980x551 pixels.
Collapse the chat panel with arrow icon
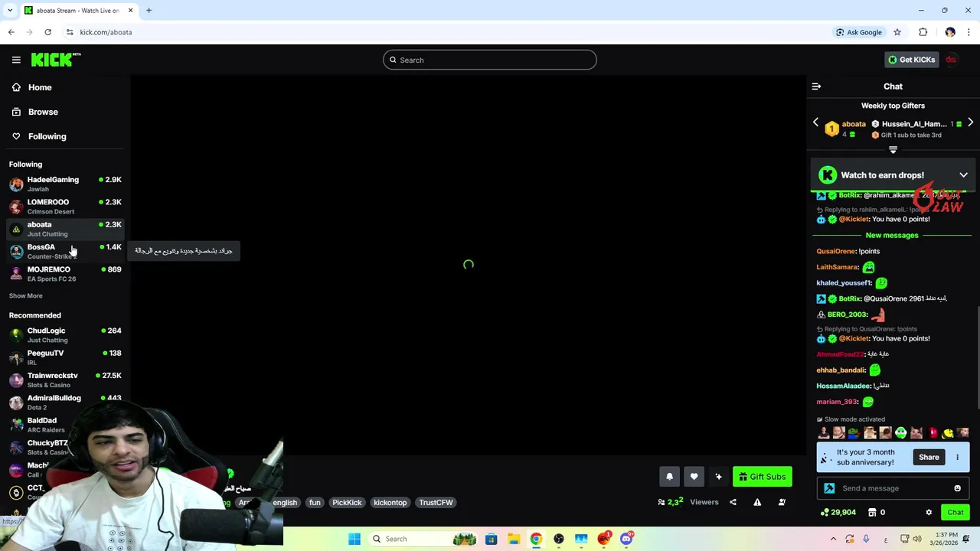coord(816,86)
